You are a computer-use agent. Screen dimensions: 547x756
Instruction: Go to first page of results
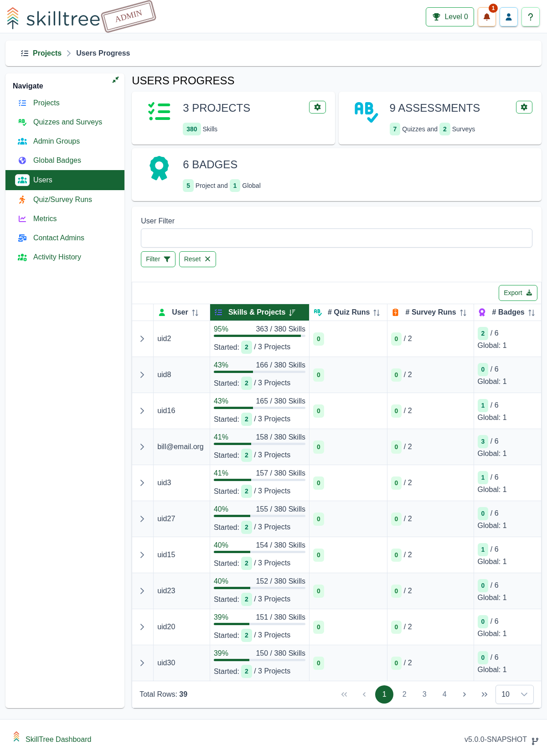[344, 694]
